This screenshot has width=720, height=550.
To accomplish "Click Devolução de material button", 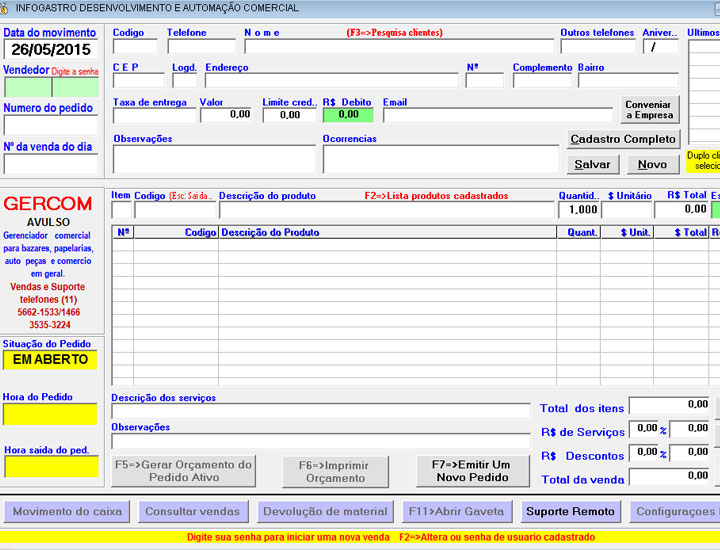I will coord(326,511).
